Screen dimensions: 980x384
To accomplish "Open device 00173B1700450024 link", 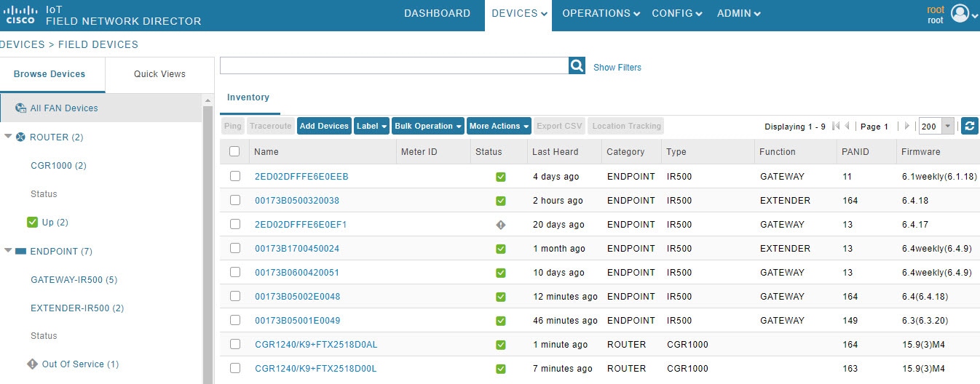I will click(x=297, y=249).
